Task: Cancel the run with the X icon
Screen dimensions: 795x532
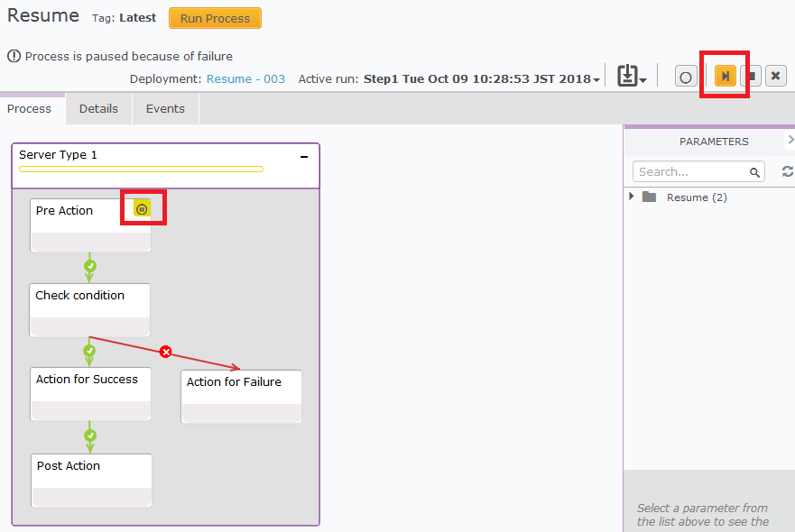Action: click(775, 76)
